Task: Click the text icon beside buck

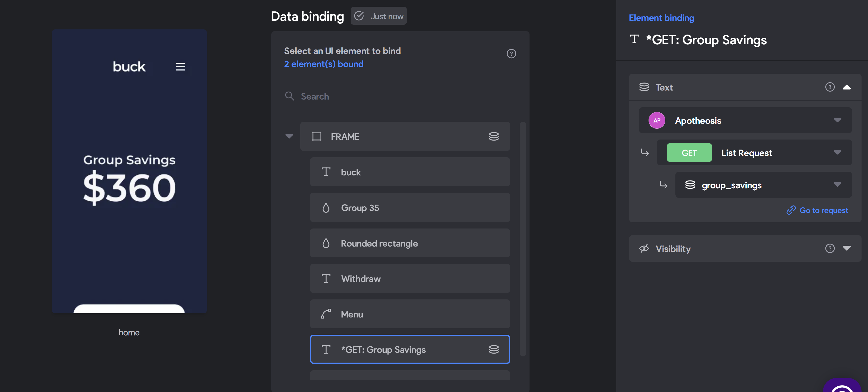Action: 326,172
